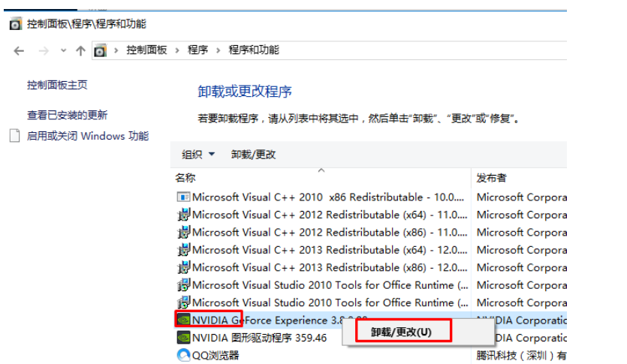This screenshot has height=364, width=627.
Task: Select Visual C++ 2013 Redistributable (x86) entry
Action: tap(330, 268)
